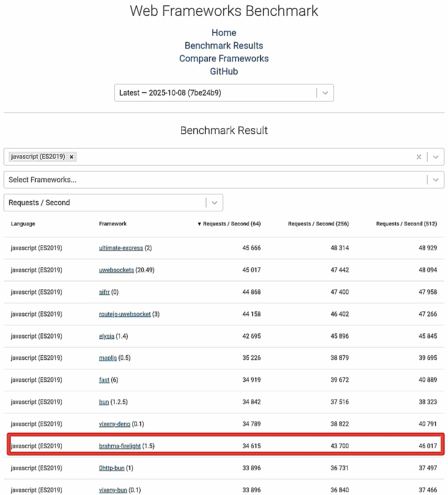This screenshot has height=495, width=448.
Task: Open the routejs-uwebsocket framework link
Action: [x=124, y=314]
